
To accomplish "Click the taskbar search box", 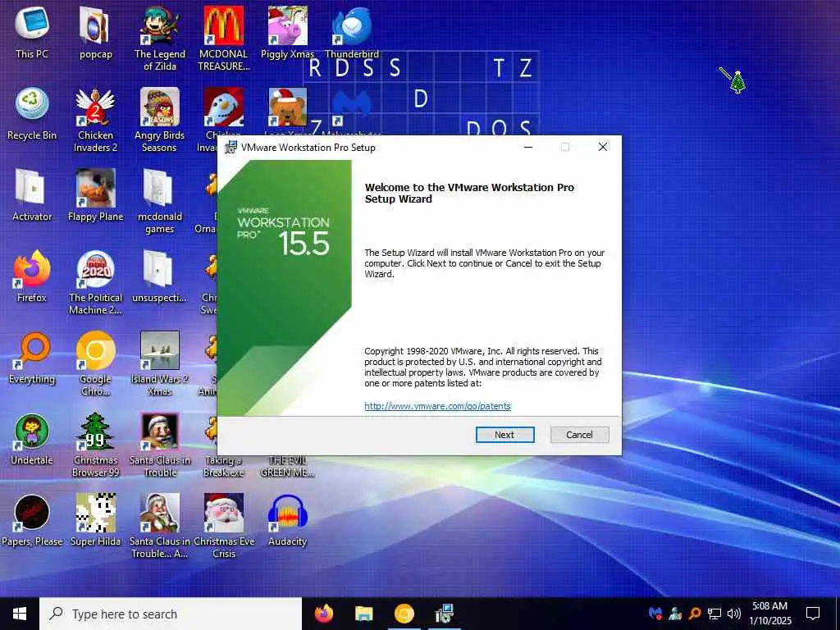I will [171, 614].
